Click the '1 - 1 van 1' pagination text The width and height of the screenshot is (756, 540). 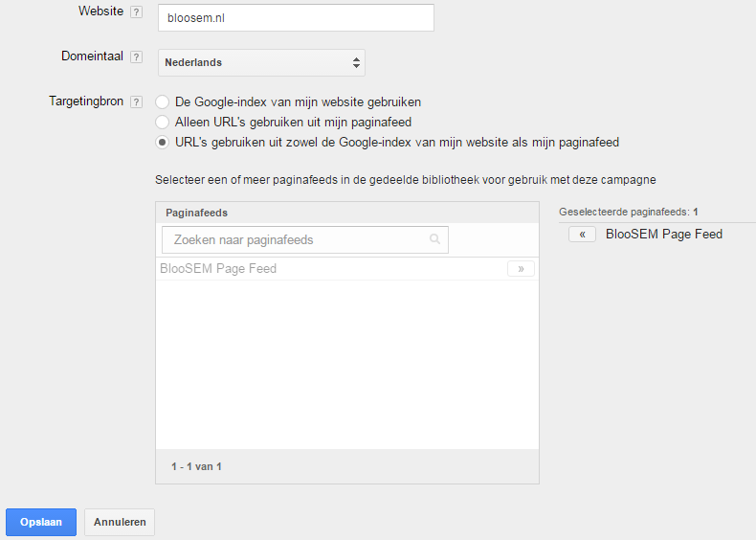click(196, 466)
